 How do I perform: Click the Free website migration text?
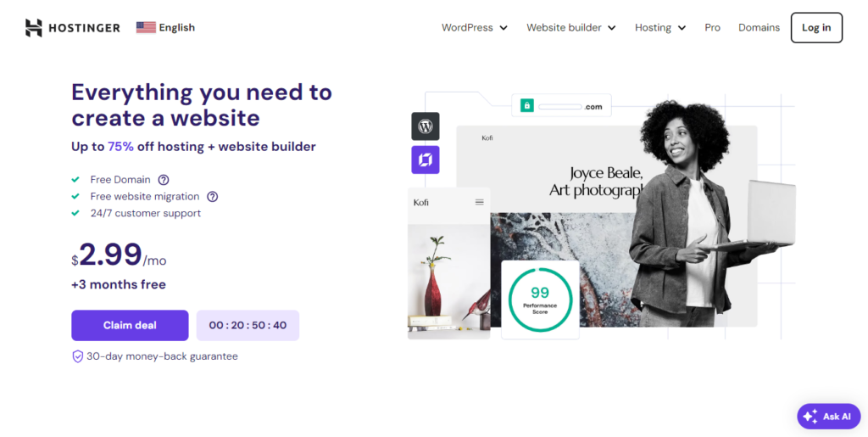click(x=144, y=197)
